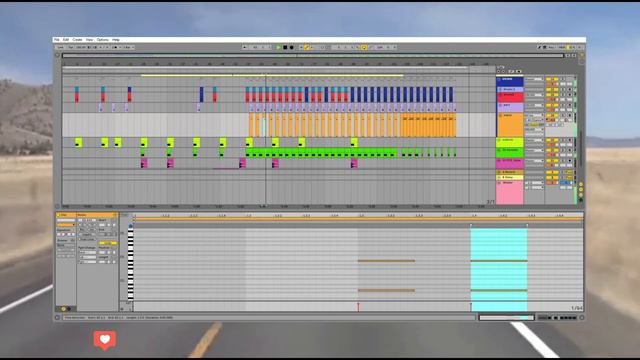Toggle the Clip box activator icon
This screenshot has height=360, width=640.
click(x=59, y=215)
